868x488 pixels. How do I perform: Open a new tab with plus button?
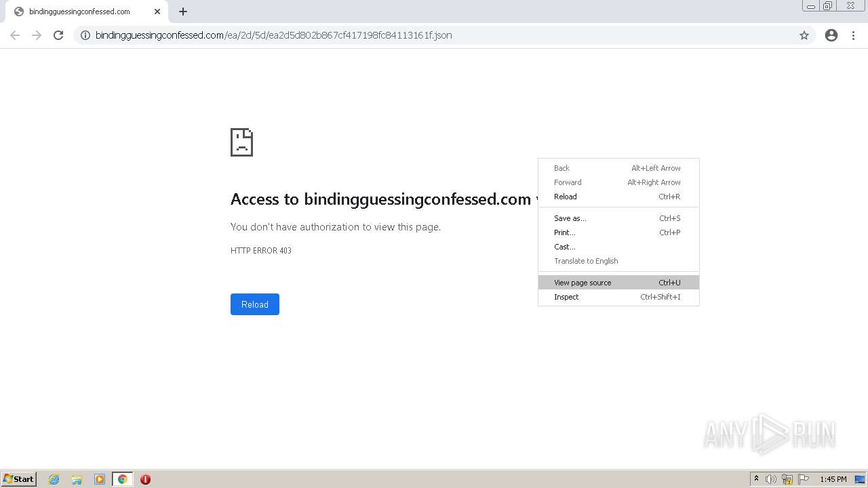[x=183, y=12]
